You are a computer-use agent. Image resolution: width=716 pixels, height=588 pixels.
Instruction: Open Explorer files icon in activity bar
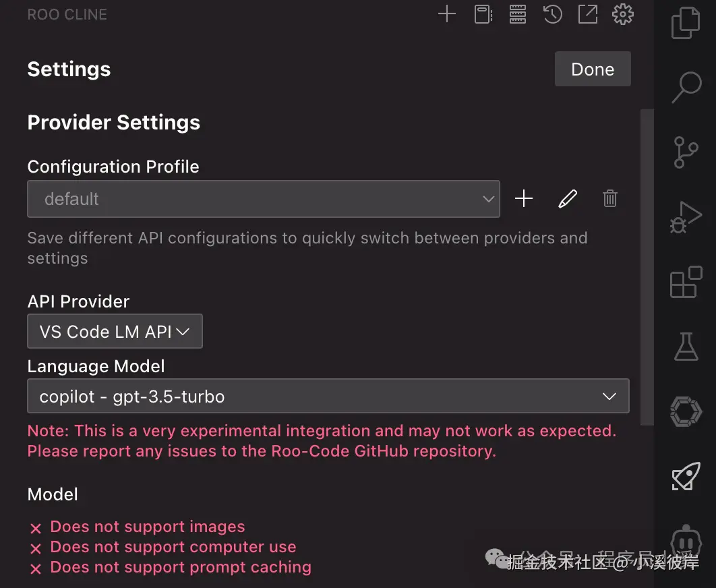[686, 23]
